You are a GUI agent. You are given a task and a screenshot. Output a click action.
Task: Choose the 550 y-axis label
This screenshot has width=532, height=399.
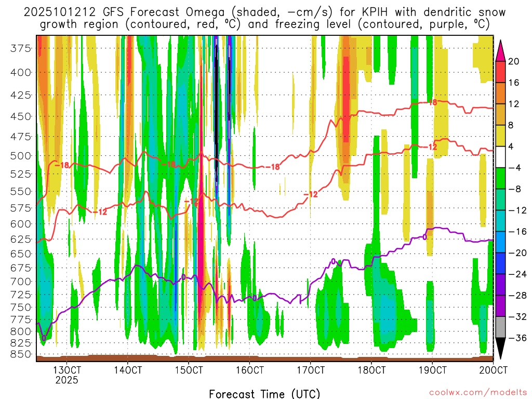[20, 191]
